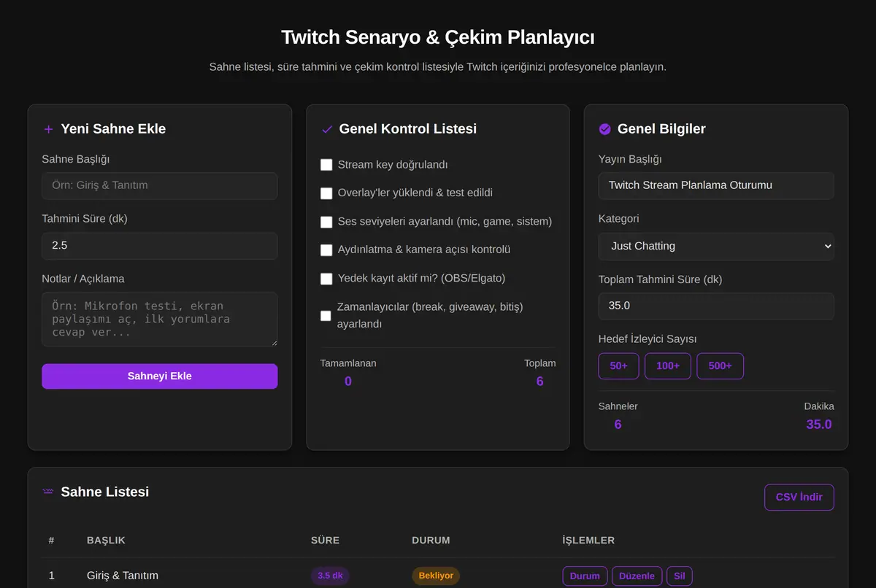Tick Zamanlayıcılar ayarlandı checkbox

point(326,315)
